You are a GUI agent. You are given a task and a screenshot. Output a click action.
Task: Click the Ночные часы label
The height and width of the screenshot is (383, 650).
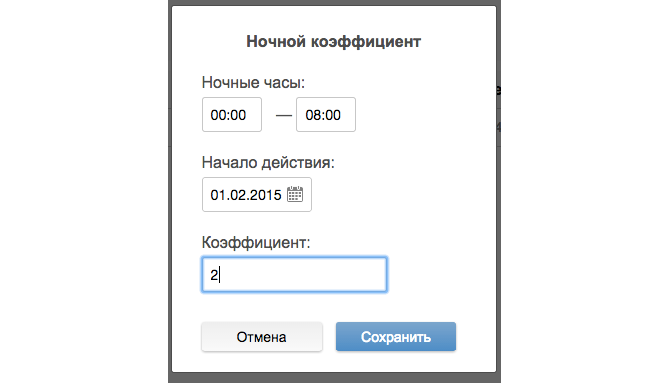pyautogui.click(x=253, y=82)
